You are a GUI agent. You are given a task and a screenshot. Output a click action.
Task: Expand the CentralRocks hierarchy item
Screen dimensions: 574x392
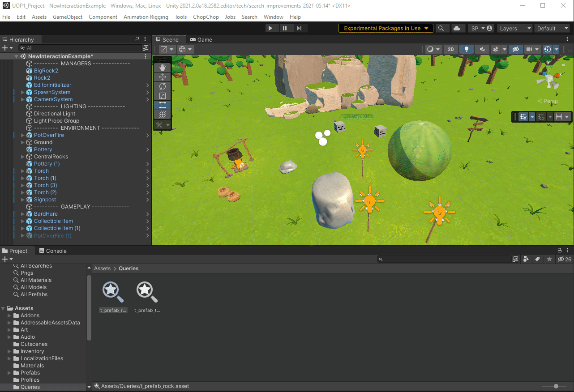pos(23,157)
